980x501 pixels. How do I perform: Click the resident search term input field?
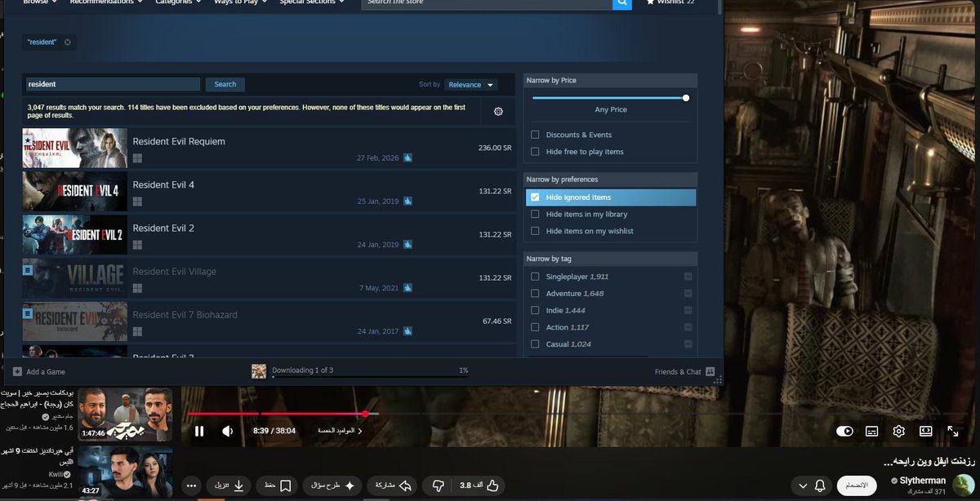tap(113, 84)
